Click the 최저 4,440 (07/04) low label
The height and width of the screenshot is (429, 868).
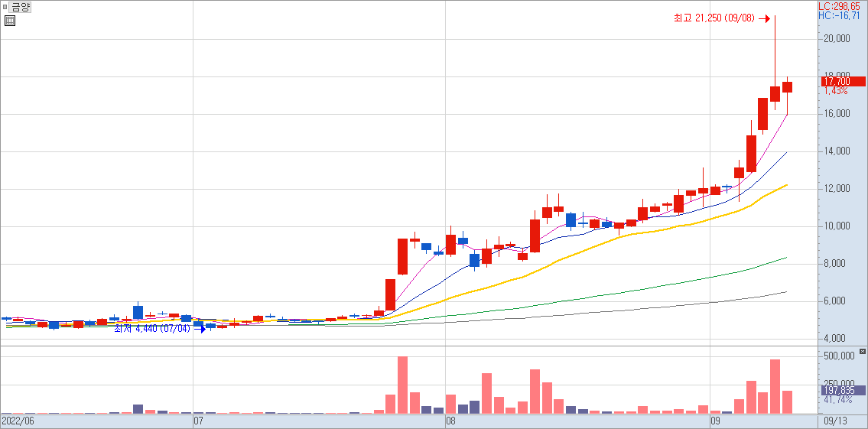point(152,329)
